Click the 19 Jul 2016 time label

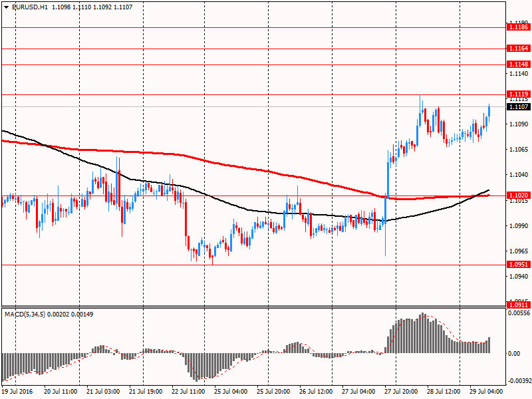17,392
